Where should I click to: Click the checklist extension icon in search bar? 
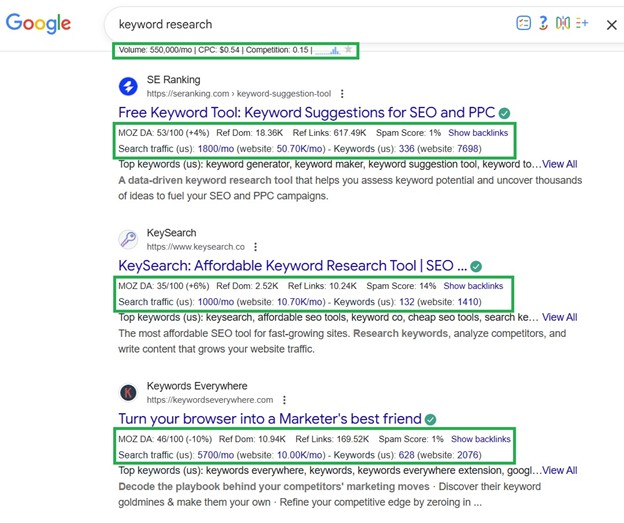click(523, 24)
